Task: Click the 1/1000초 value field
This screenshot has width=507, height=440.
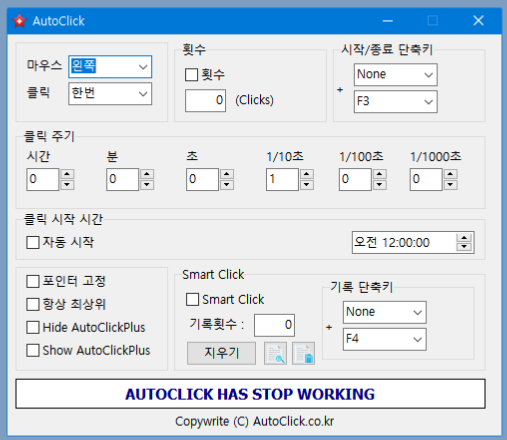Action: [426, 179]
